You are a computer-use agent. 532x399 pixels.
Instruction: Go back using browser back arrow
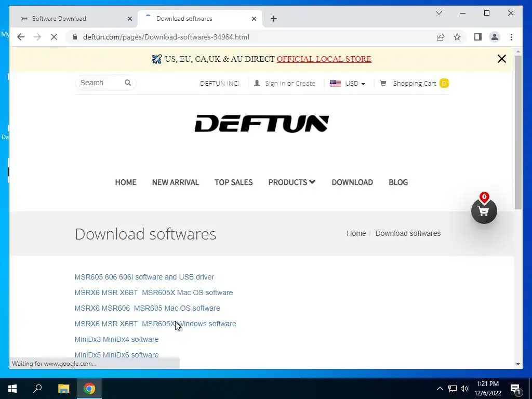click(21, 37)
